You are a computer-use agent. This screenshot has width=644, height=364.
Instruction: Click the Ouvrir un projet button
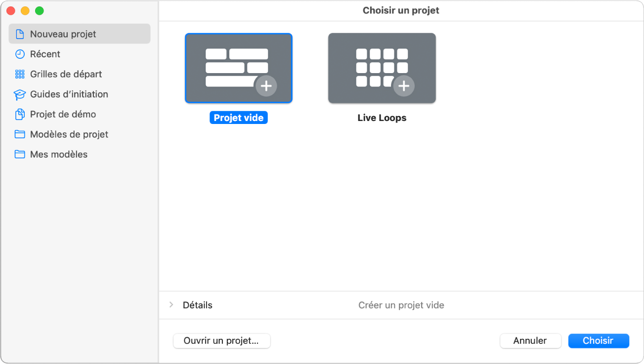click(221, 341)
